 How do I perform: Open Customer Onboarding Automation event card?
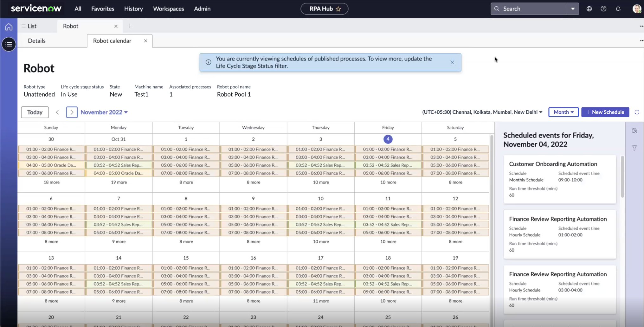click(x=560, y=179)
